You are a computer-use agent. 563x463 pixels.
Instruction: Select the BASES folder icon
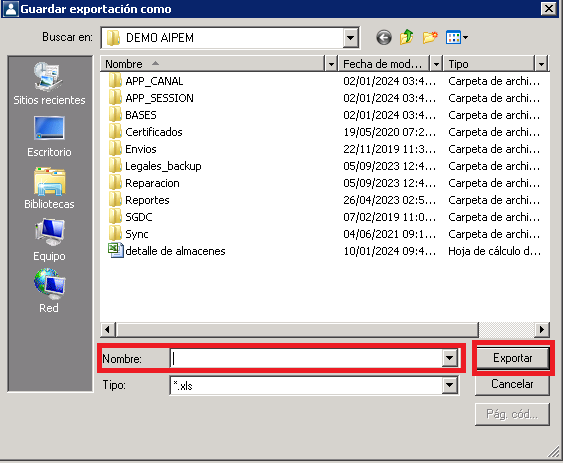click(x=115, y=114)
